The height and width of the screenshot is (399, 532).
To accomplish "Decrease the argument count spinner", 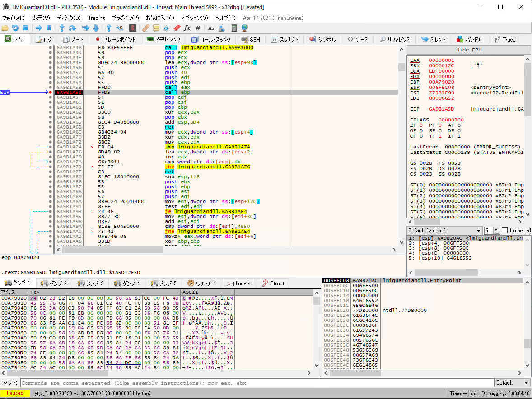I will (496, 232).
